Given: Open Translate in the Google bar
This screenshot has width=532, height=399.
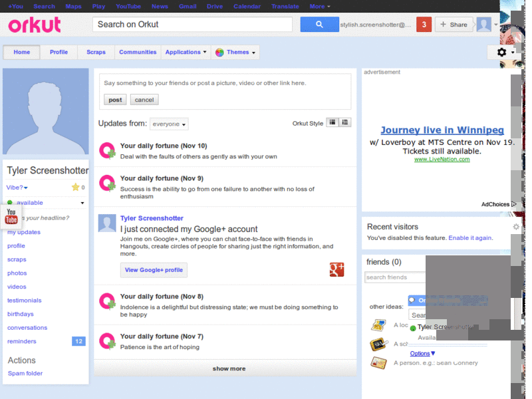Looking at the screenshot, I should coord(285,6).
